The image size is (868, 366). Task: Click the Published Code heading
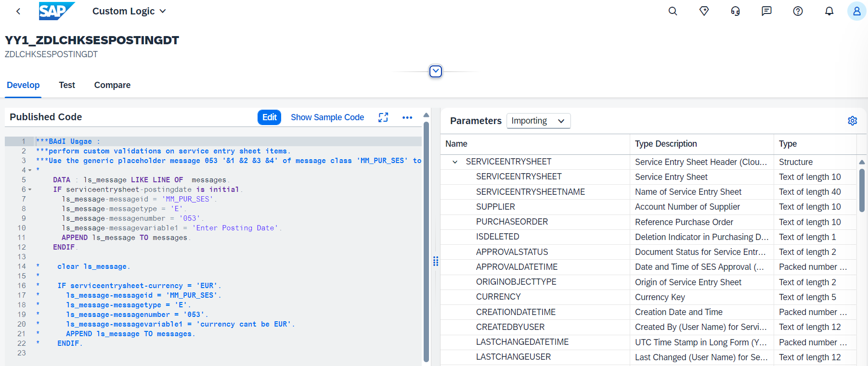pos(46,117)
